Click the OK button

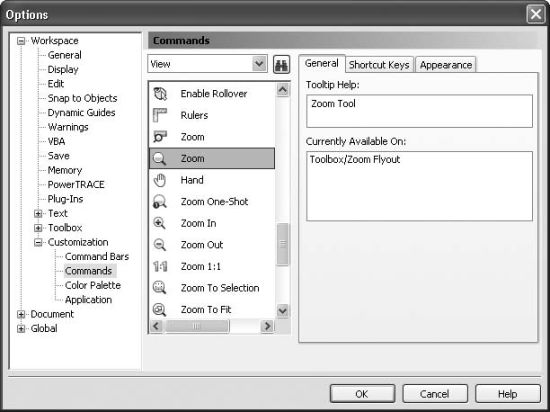pyautogui.click(x=362, y=394)
